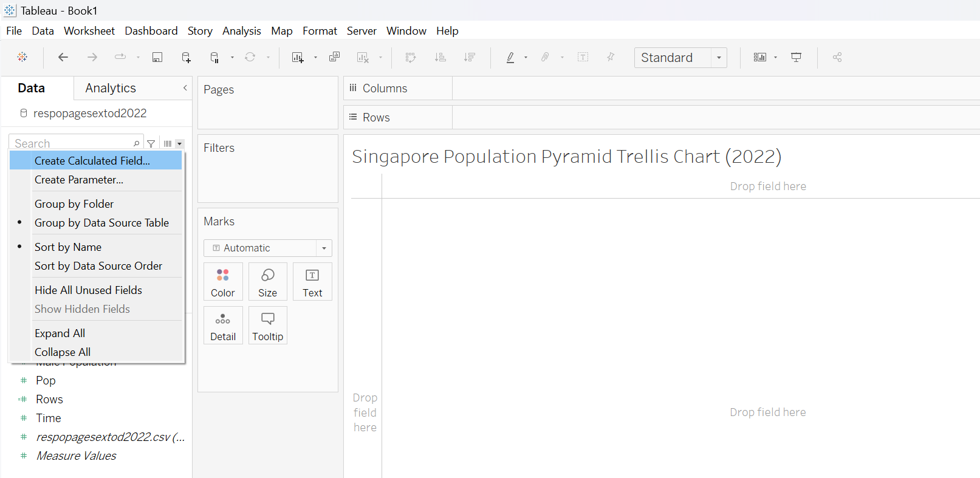Click the New Worksheet icon
The height and width of the screenshot is (478, 980).
[x=297, y=57]
